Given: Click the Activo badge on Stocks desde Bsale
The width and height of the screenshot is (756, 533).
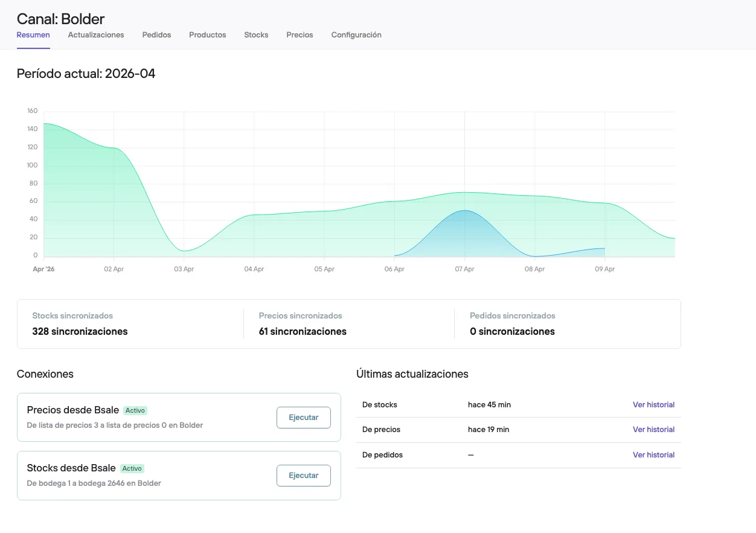Looking at the screenshot, I should pos(132,468).
